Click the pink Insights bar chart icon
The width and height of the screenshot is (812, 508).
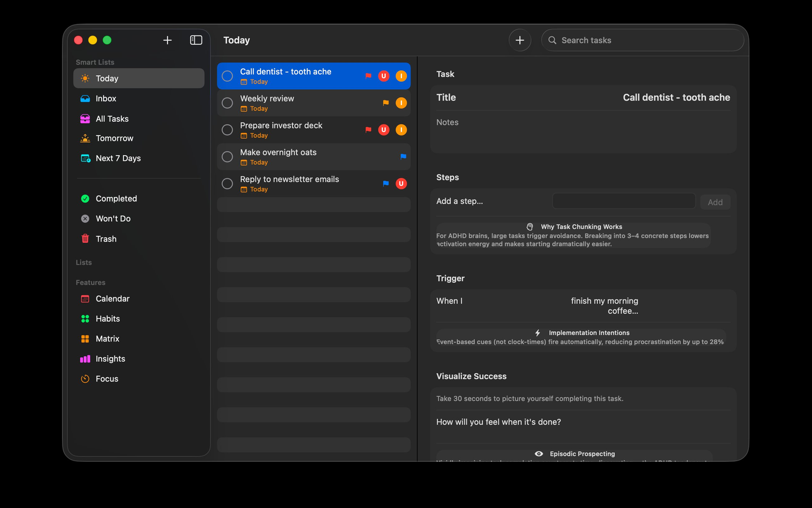(x=85, y=359)
